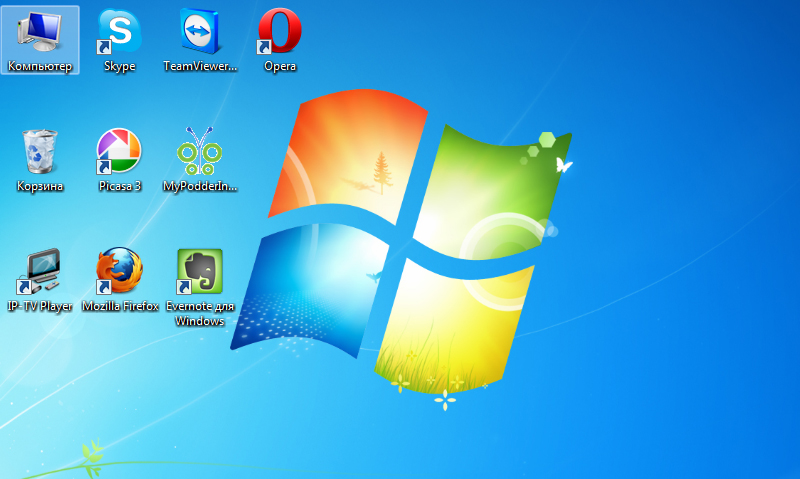
Task: Select the IP-TV Player shortcut
Action: (x=39, y=271)
